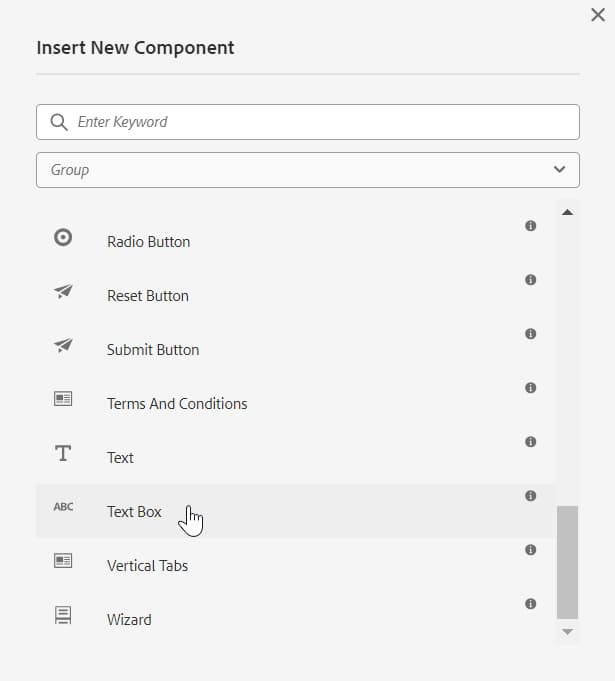The width and height of the screenshot is (615, 681).
Task: Insert the Terms And Conditions component
Action: 177,404
